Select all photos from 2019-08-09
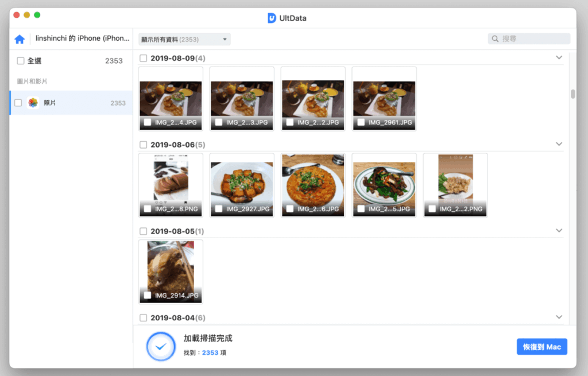 (x=144, y=58)
